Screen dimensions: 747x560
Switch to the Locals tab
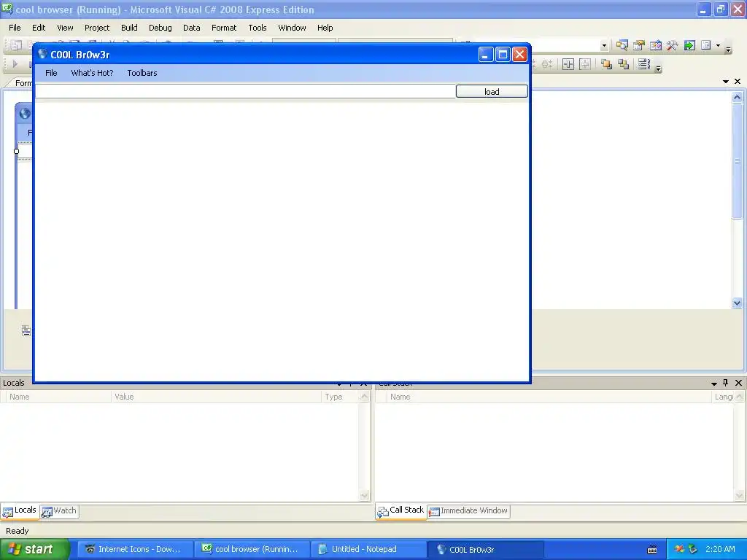coord(20,510)
